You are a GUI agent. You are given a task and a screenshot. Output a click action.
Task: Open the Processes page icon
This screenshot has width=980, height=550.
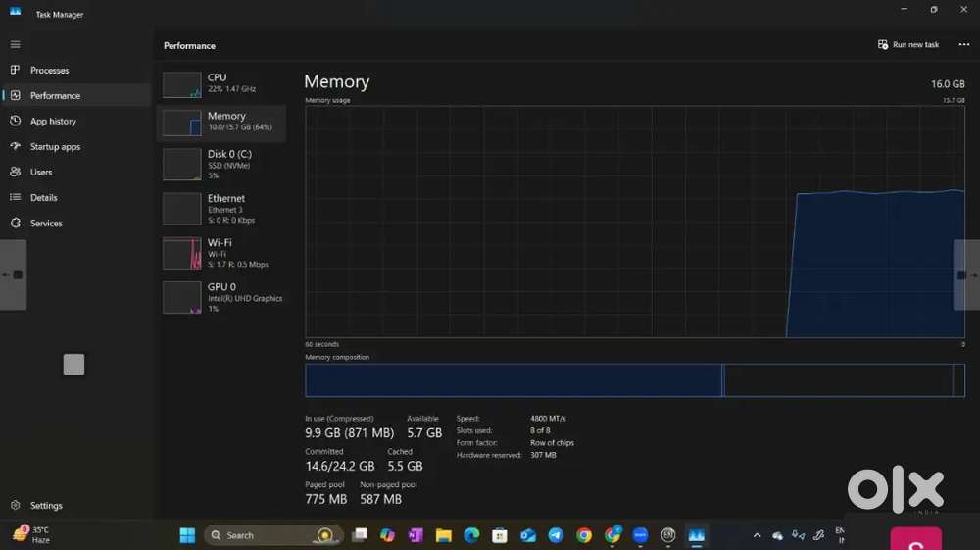(15, 71)
